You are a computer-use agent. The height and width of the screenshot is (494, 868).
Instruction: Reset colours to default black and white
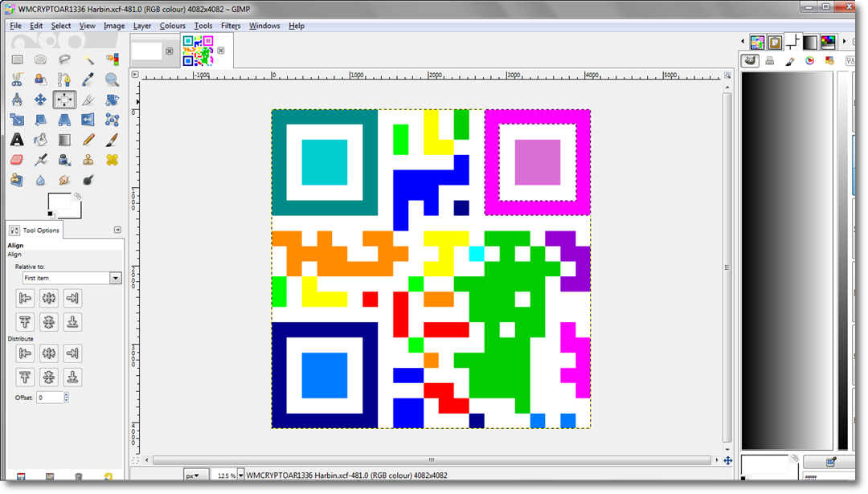click(x=51, y=214)
